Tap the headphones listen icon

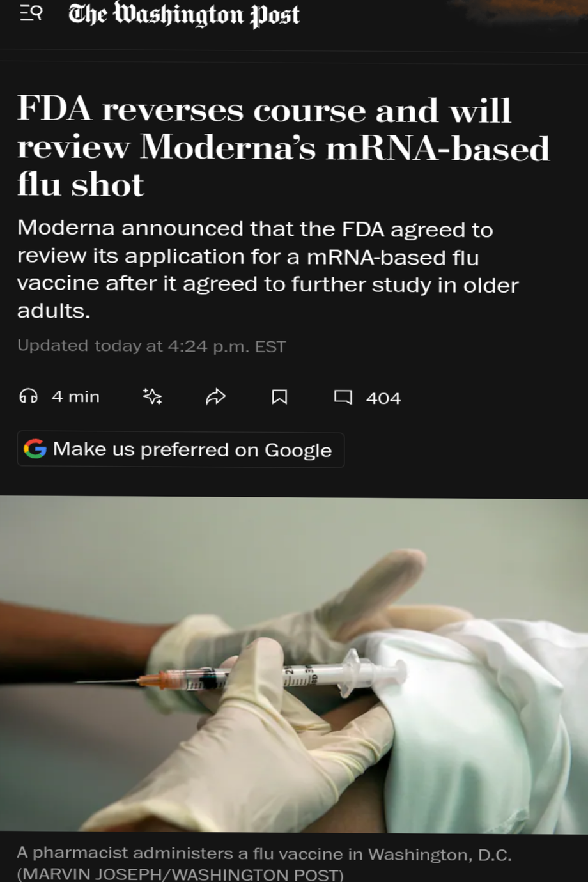[x=28, y=396]
